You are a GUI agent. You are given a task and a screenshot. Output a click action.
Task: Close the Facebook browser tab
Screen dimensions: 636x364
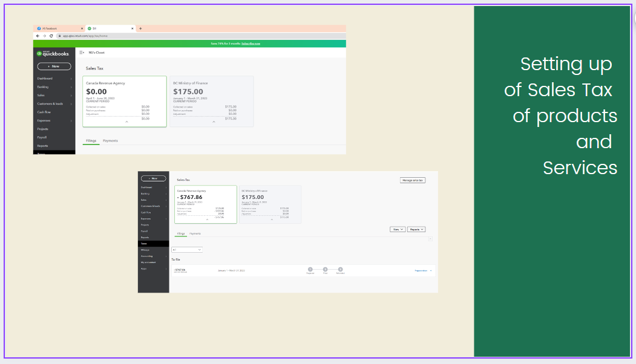coord(82,28)
